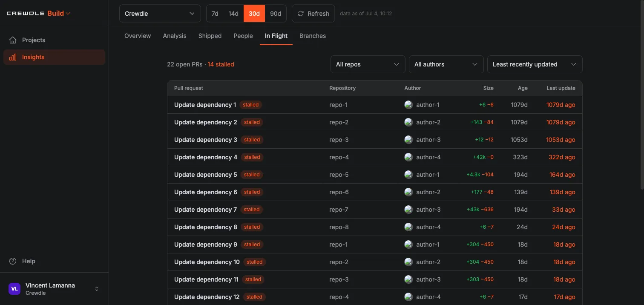
Task: Click the 14 stalled count text
Action: point(221,64)
